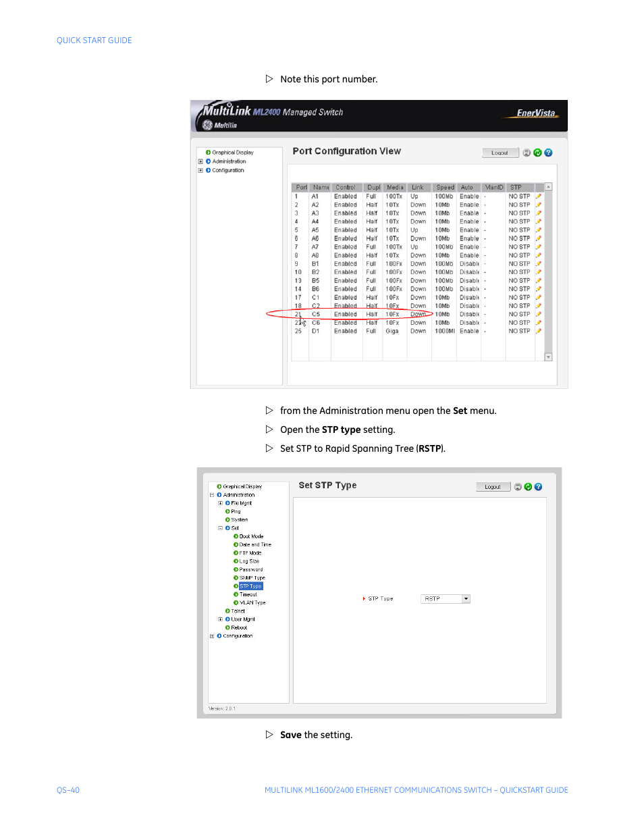
Task: Click save icon in Port Configuration View
Action: tap(527, 153)
